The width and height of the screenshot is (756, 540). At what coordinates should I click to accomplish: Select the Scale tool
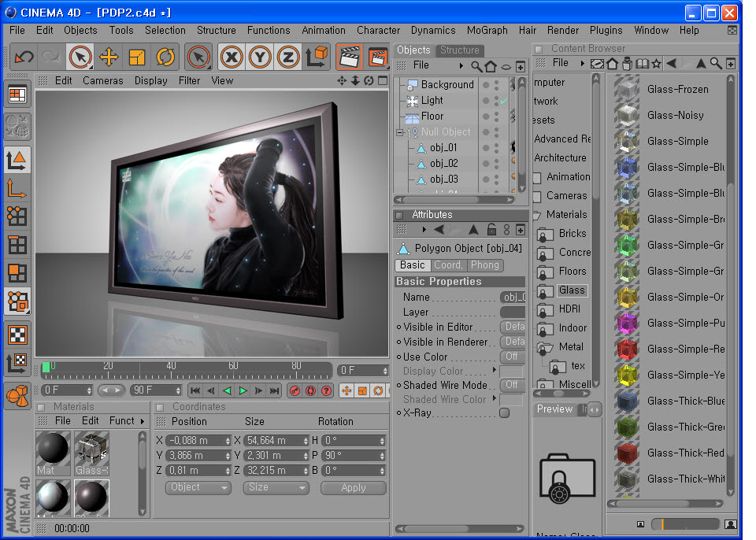(x=137, y=57)
